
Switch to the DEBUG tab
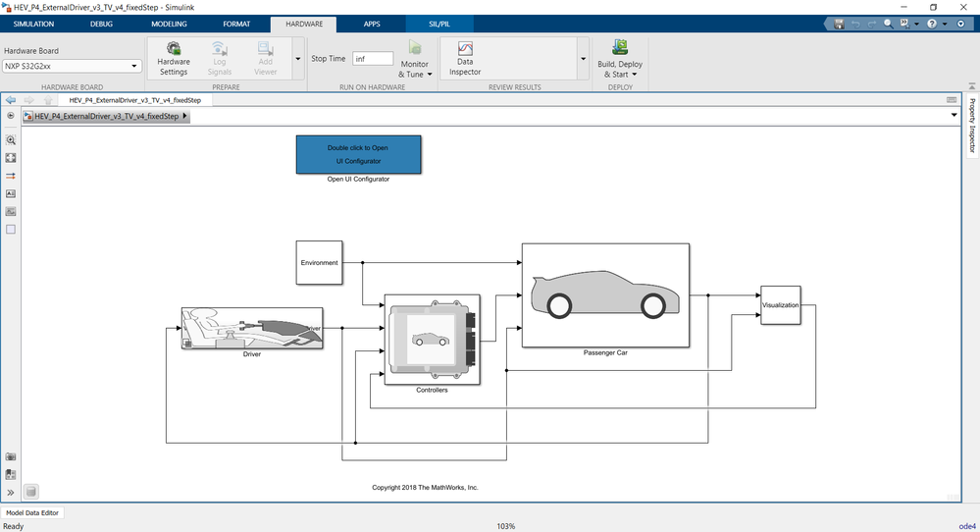(x=101, y=24)
